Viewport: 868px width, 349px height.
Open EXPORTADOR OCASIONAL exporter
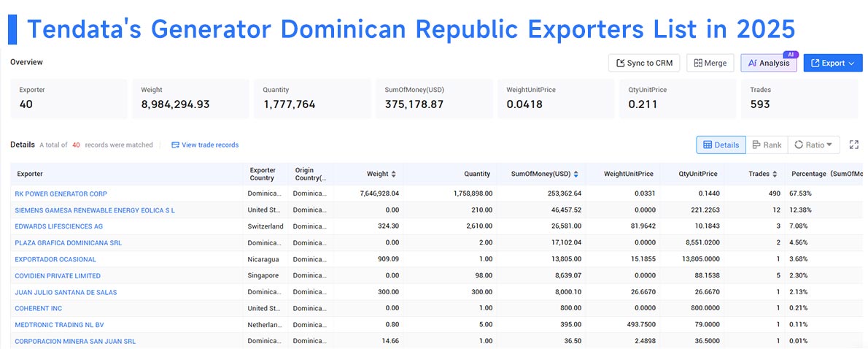point(55,259)
